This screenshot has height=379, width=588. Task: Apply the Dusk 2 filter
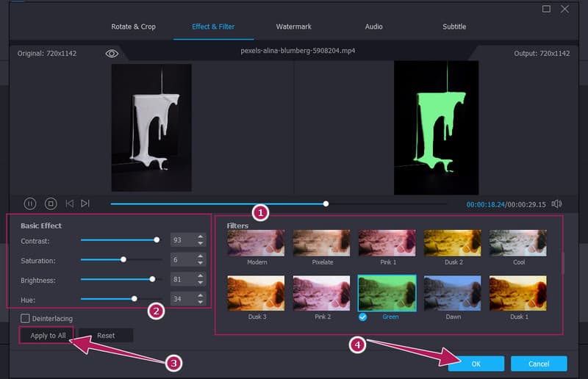452,243
